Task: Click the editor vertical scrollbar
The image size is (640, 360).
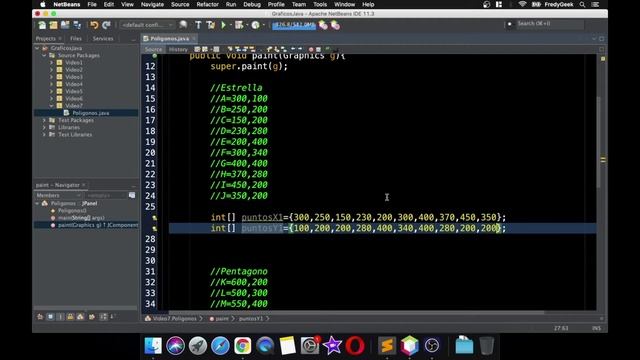Action: (598, 143)
